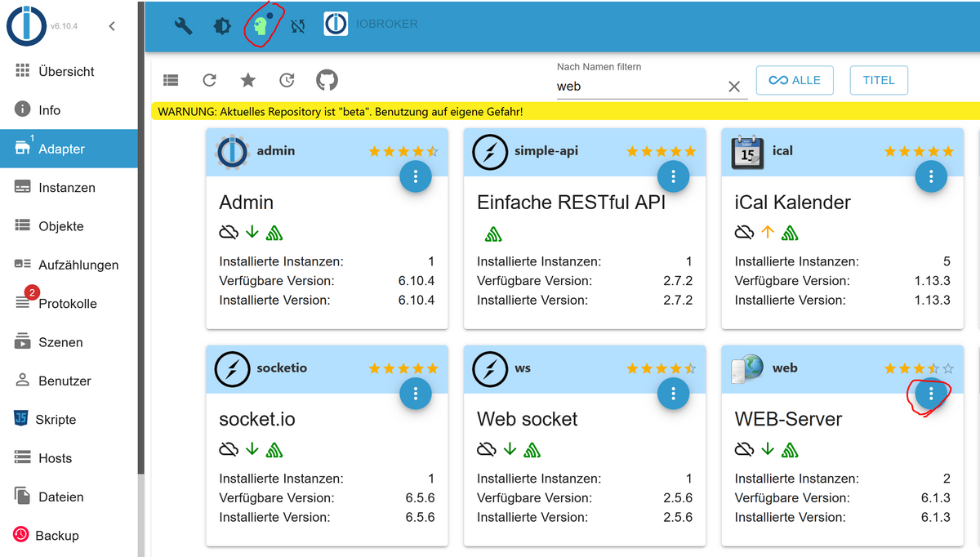The image size is (980, 557).
Task: Switch adapters to list view
Action: [x=170, y=80]
